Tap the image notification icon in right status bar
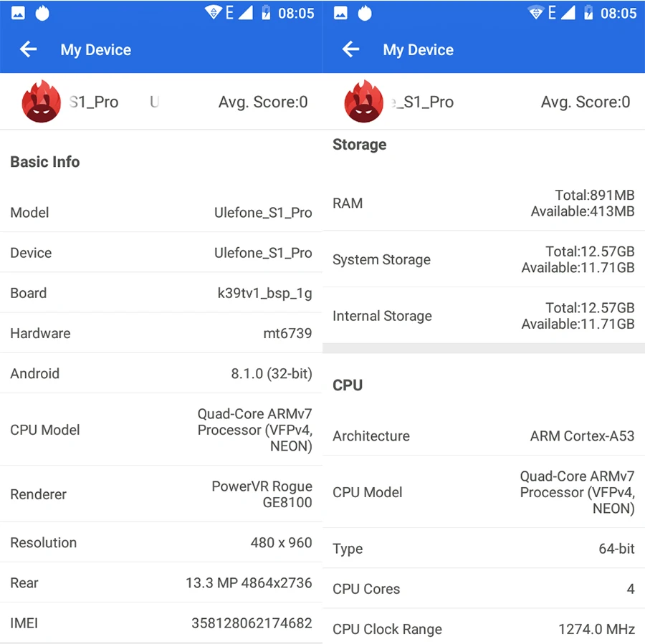Viewport: 645px width, 644px height. [340, 13]
